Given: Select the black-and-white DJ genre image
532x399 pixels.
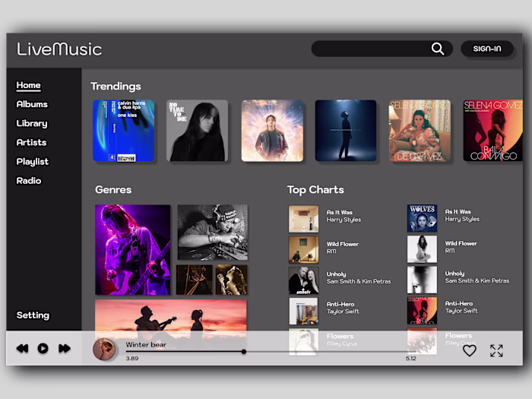Looking at the screenshot, I should click(212, 233).
